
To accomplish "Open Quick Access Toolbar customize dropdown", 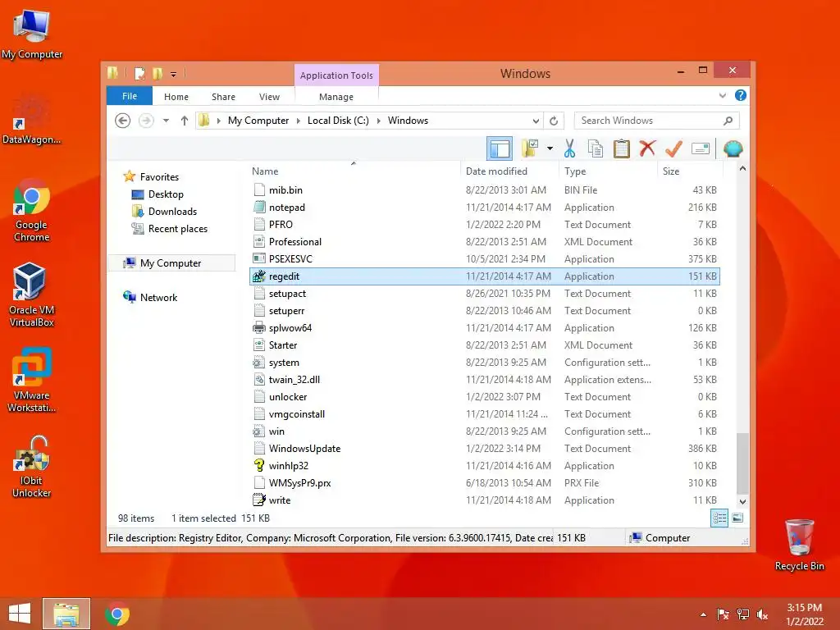I will click(x=174, y=75).
